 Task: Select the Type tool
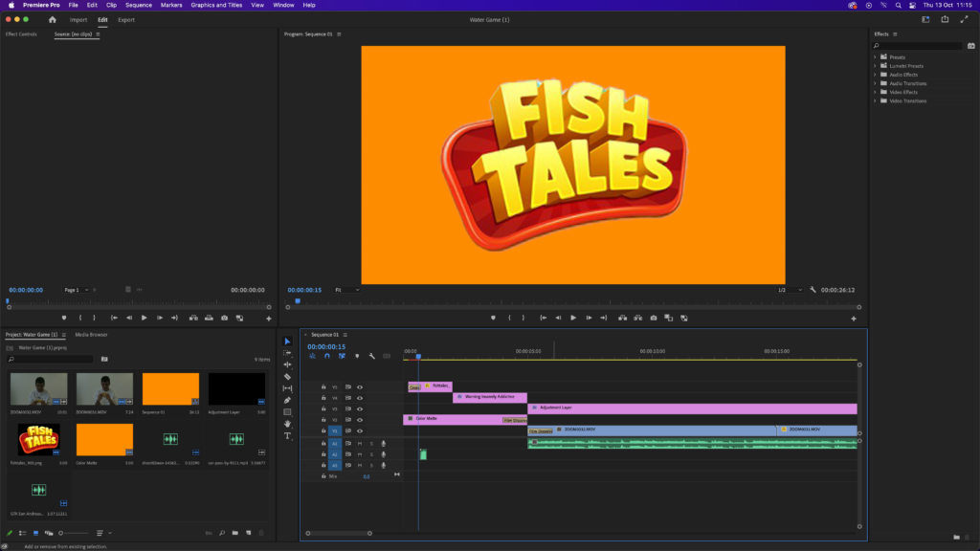point(287,436)
